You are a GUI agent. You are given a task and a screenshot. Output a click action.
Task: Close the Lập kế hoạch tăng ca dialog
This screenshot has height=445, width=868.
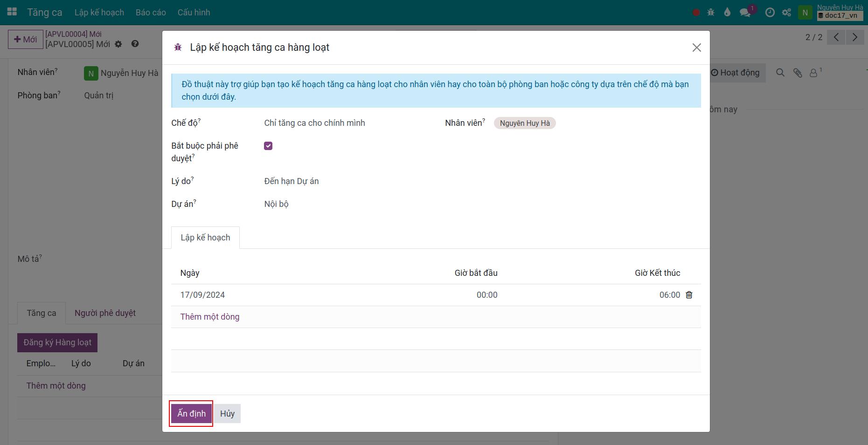697,48
